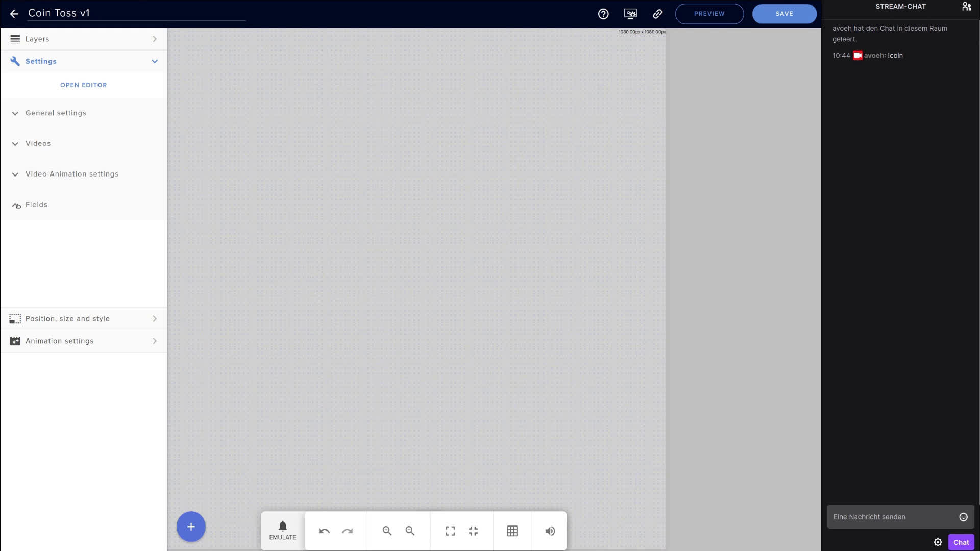980x551 pixels.
Task: Expand Video Animation settings section
Action: tap(71, 174)
